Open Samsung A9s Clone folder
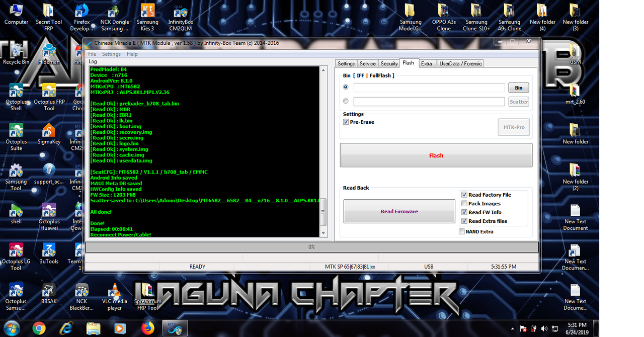The height and width of the screenshot is (337, 644). click(509, 18)
